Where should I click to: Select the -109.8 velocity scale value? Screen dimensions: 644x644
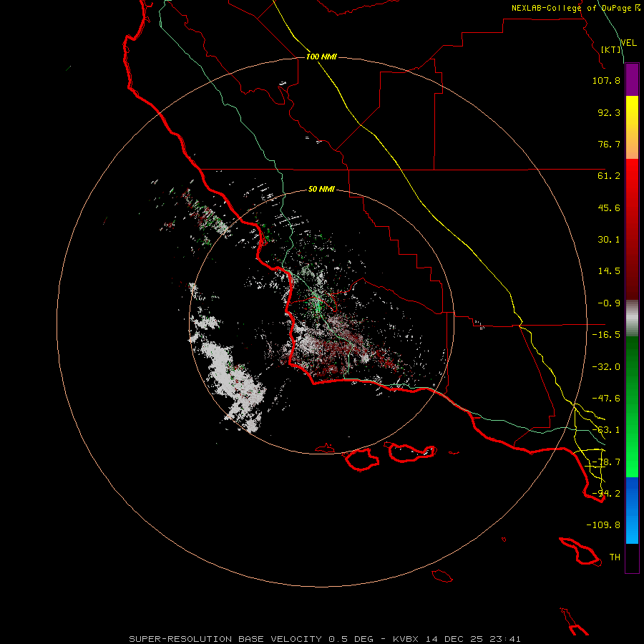point(603,525)
